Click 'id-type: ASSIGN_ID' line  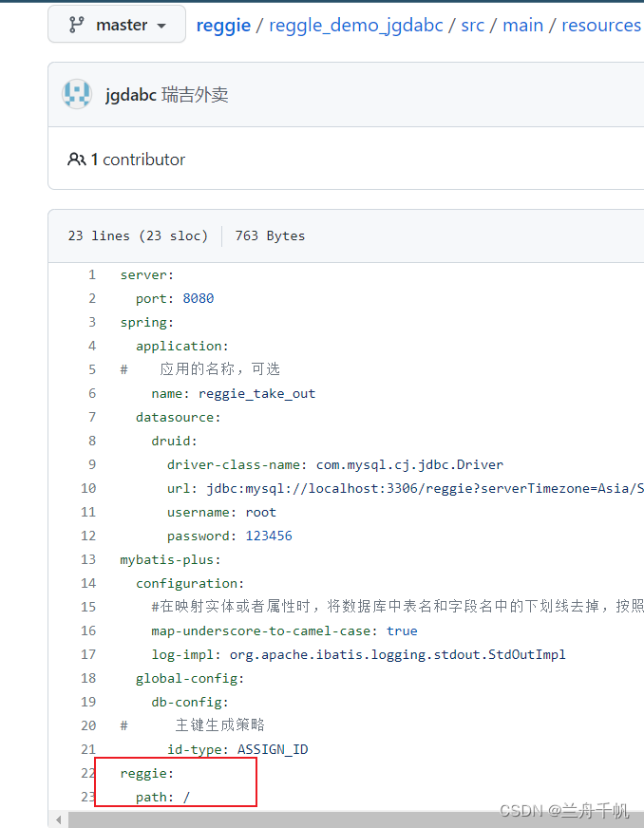click(237, 749)
